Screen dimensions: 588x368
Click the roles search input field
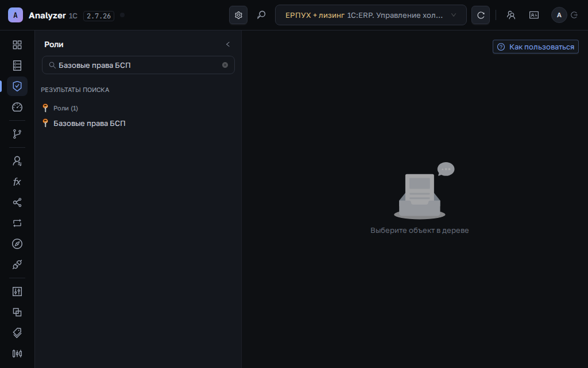pyautogui.click(x=138, y=65)
